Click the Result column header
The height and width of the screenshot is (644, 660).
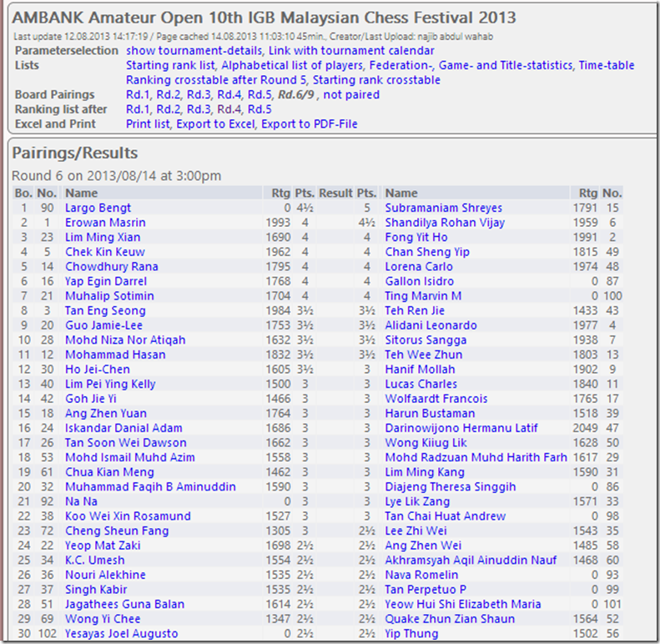pos(335,194)
